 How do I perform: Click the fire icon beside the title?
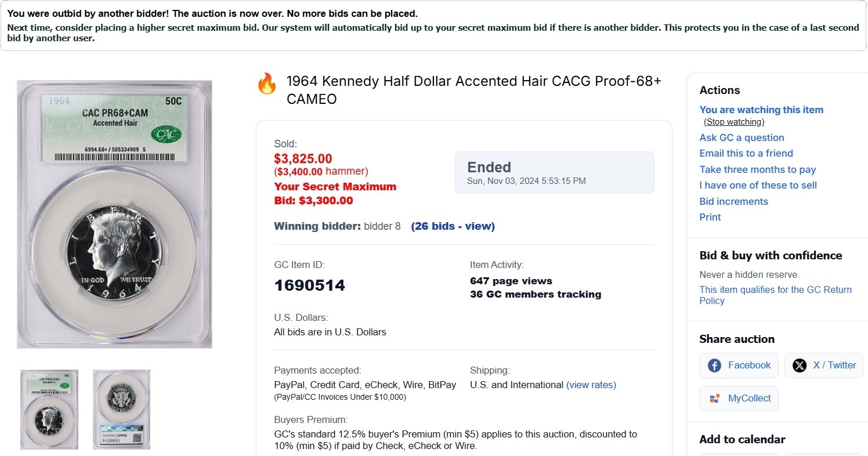coord(267,84)
